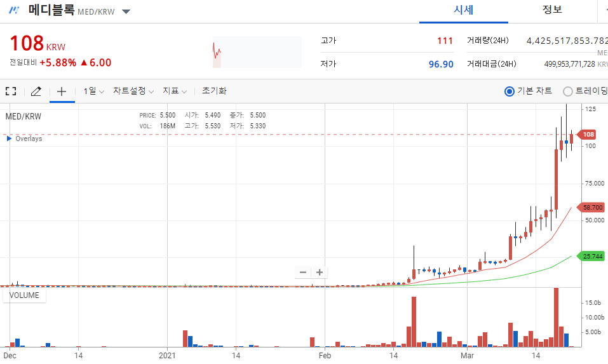The width and height of the screenshot is (608, 364).
Task: Click the Dec date axis label
Action: click(x=10, y=356)
